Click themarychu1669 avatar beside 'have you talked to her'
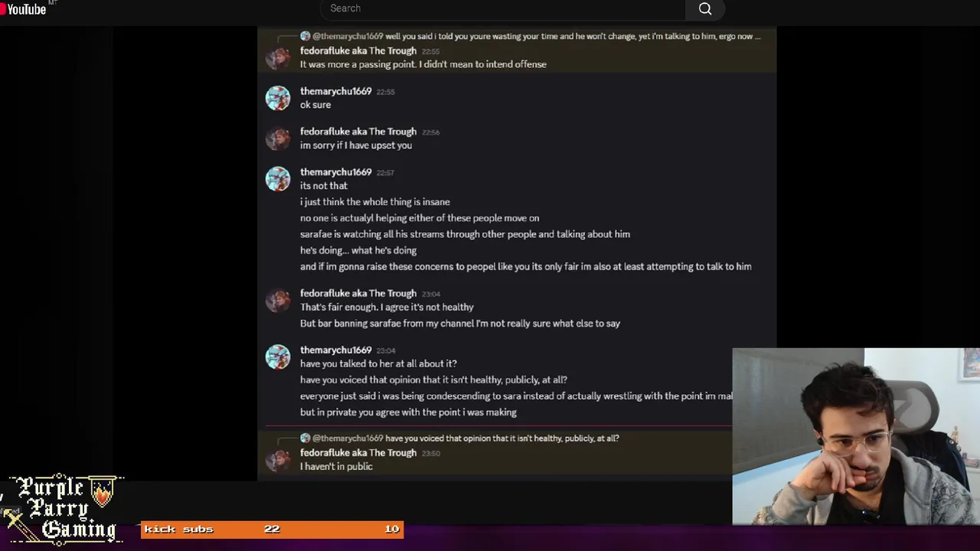The width and height of the screenshot is (980, 551). coord(278,357)
